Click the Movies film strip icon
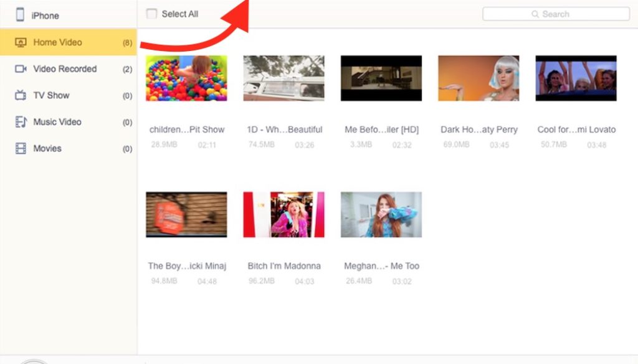Screen dimensions: 638x364 tap(21, 149)
